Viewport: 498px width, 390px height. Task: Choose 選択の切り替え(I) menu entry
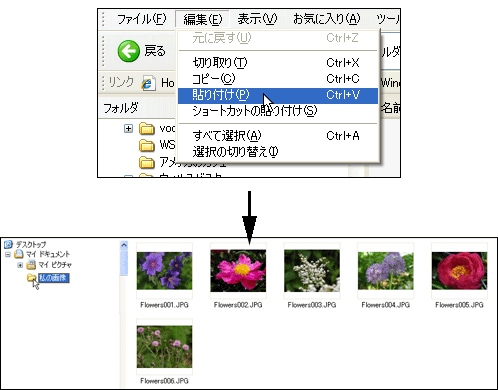pos(278,152)
